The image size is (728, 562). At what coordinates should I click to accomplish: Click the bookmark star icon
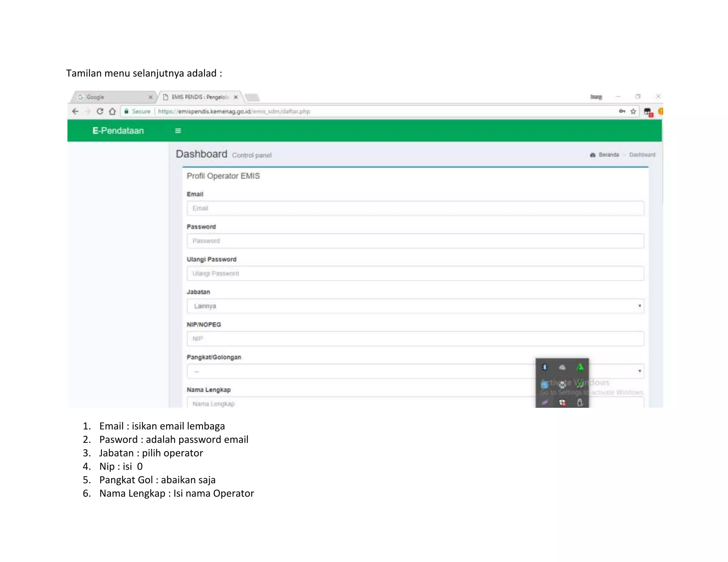[633, 112]
